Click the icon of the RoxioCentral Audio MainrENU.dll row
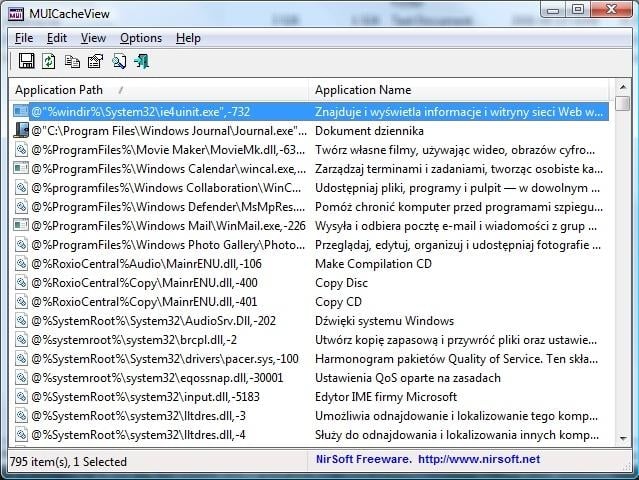This screenshot has width=639, height=480. click(x=21, y=264)
